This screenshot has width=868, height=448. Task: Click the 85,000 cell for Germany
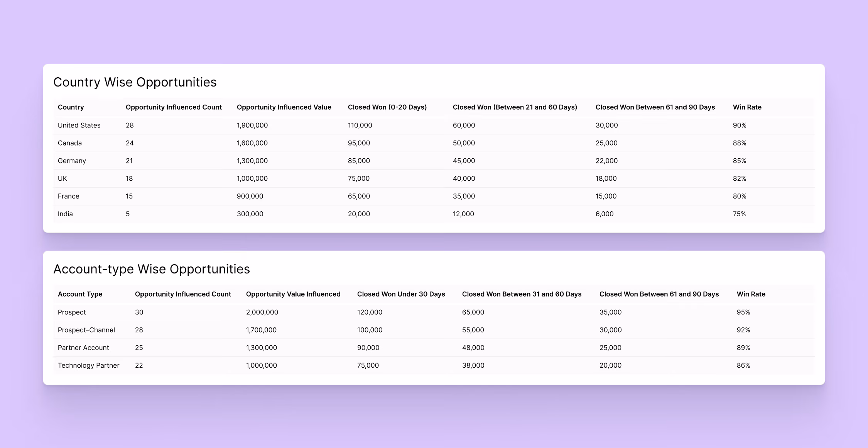point(359,161)
